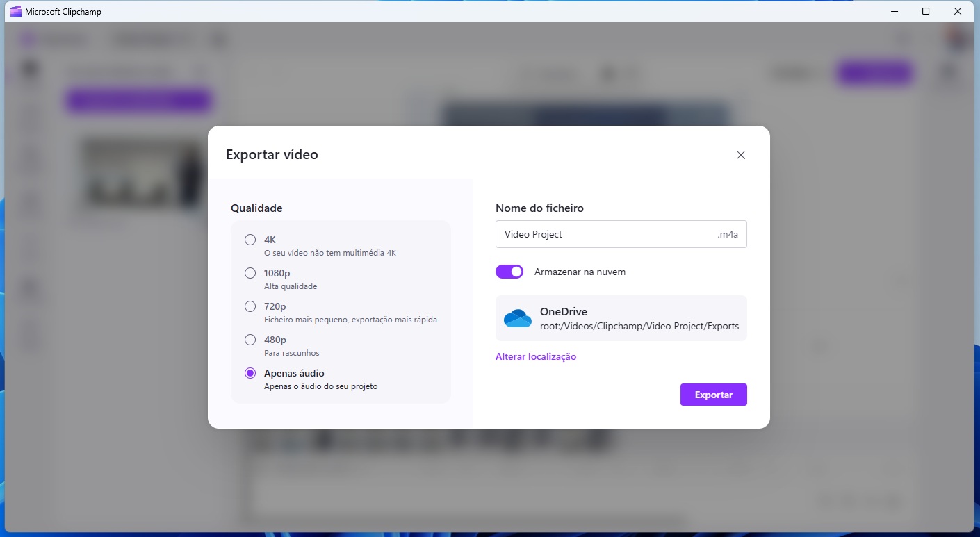Pick the 480p Para rascunhos option
980x537 pixels.
[250, 340]
